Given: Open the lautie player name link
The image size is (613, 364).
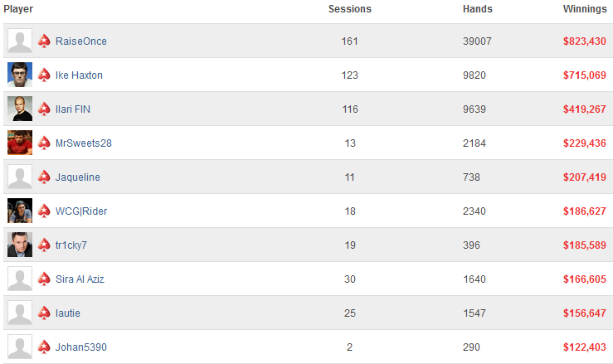Looking at the screenshot, I should [68, 313].
